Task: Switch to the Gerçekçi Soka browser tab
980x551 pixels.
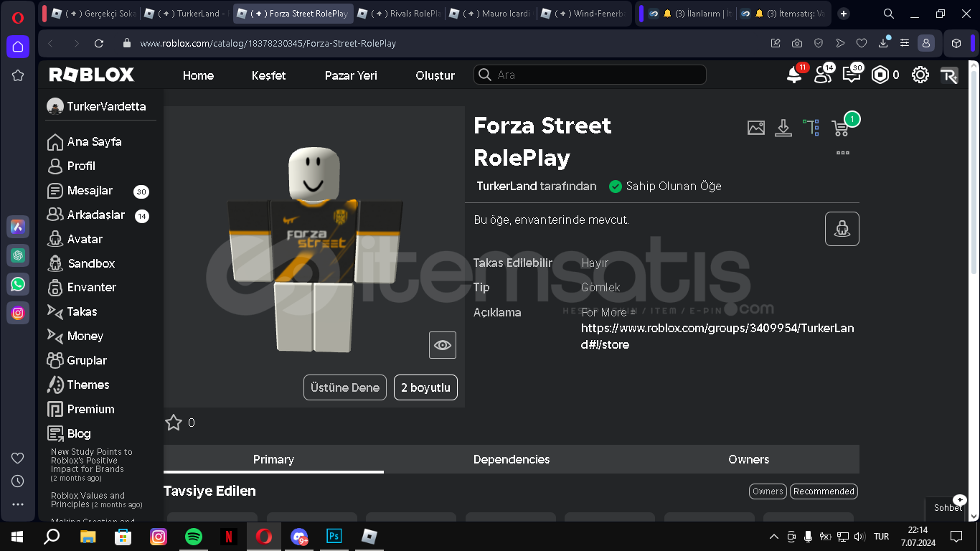Action: pos(93,14)
